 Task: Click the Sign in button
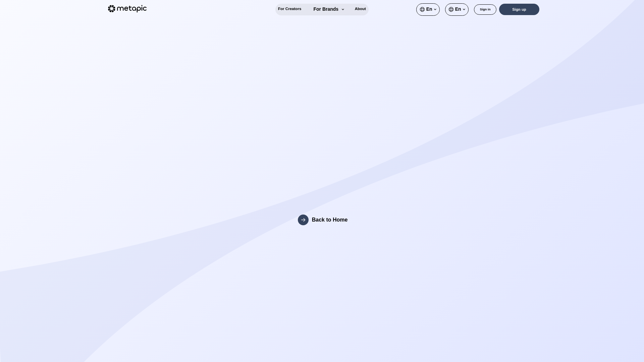tap(485, 9)
